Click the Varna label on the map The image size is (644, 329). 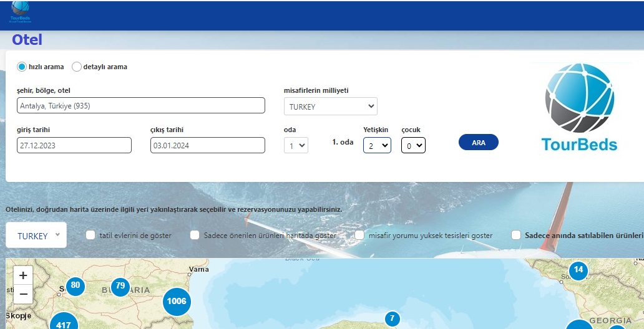pyautogui.click(x=199, y=270)
